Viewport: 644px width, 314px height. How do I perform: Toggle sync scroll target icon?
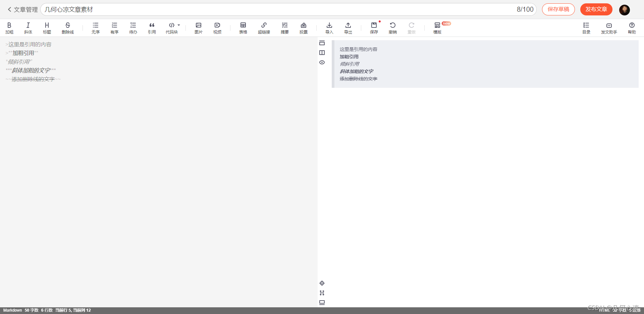click(x=322, y=283)
